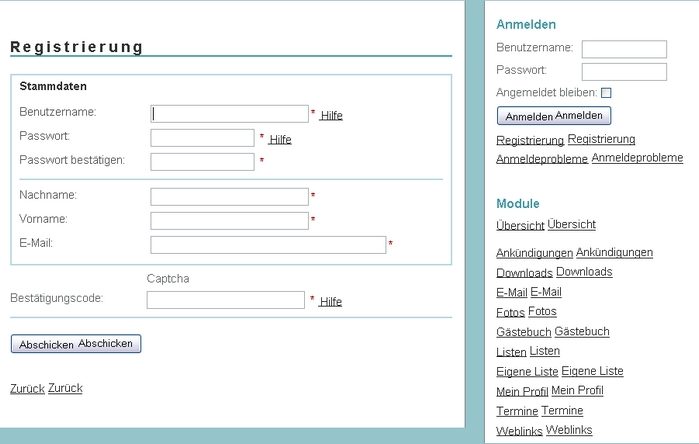Click the Nachname input field

[229, 197]
